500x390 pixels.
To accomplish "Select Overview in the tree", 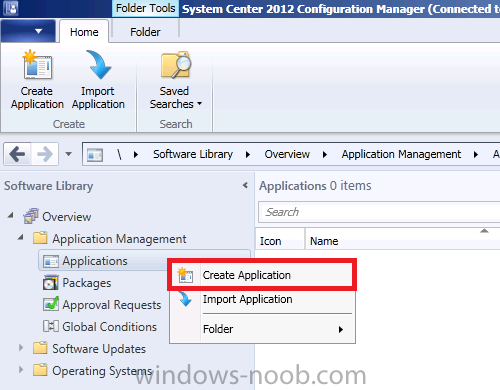I will click(x=67, y=217).
